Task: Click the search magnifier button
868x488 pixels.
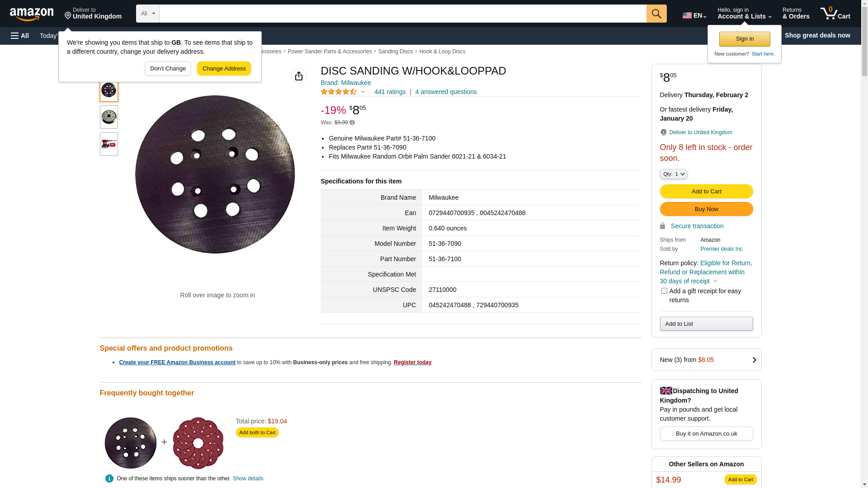Action: (x=656, y=14)
